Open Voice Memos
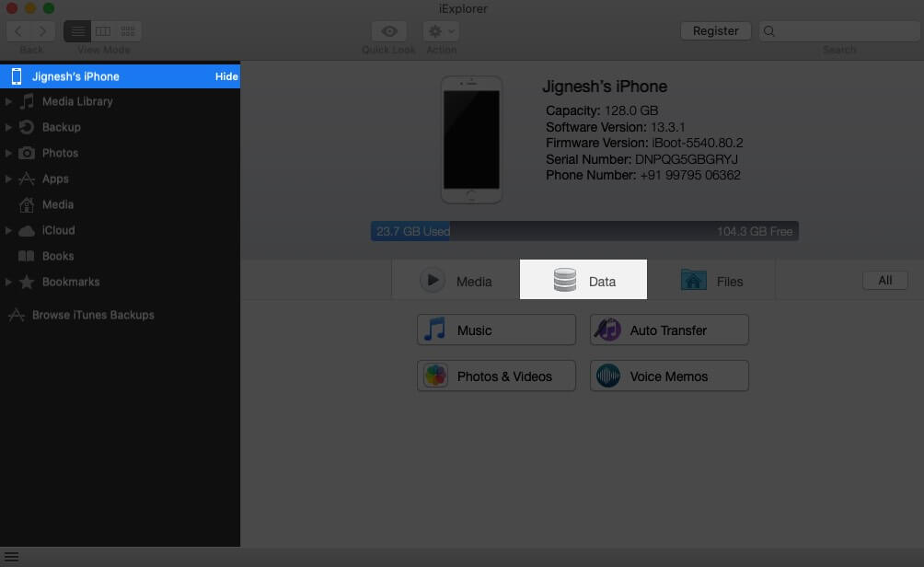This screenshot has width=924, height=567. point(669,376)
